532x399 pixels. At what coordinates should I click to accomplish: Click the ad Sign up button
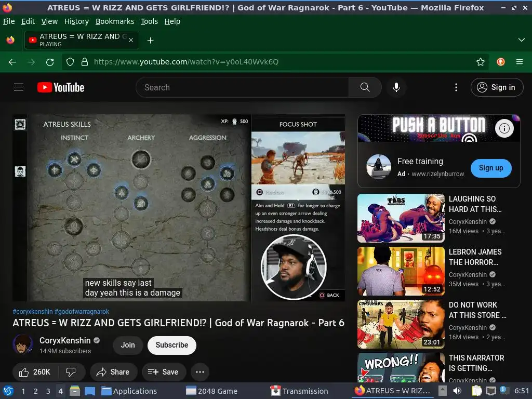[491, 168]
